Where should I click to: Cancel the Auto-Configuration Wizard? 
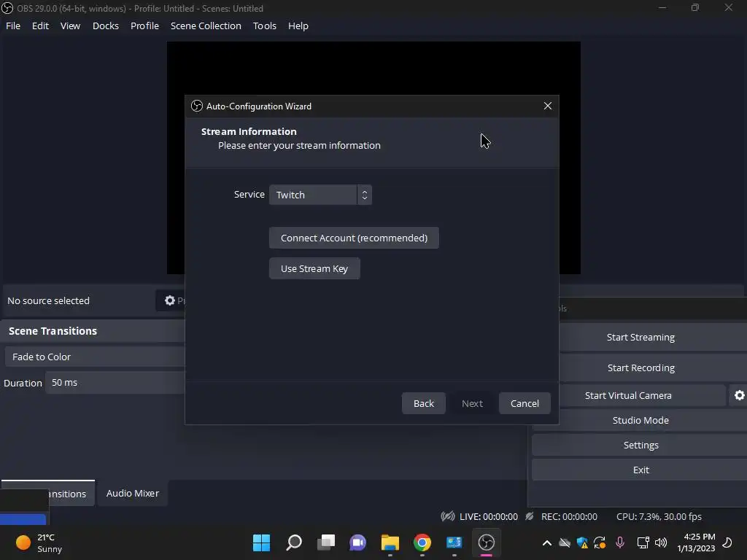[525, 403]
